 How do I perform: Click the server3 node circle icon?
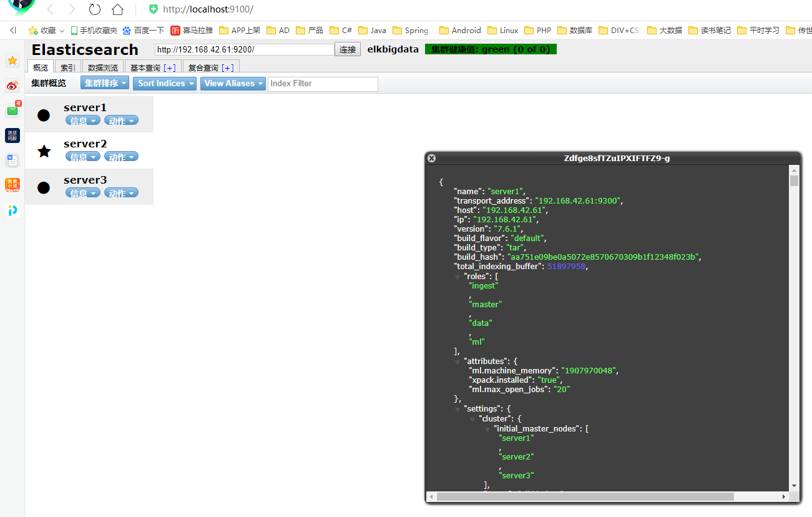point(44,187)
